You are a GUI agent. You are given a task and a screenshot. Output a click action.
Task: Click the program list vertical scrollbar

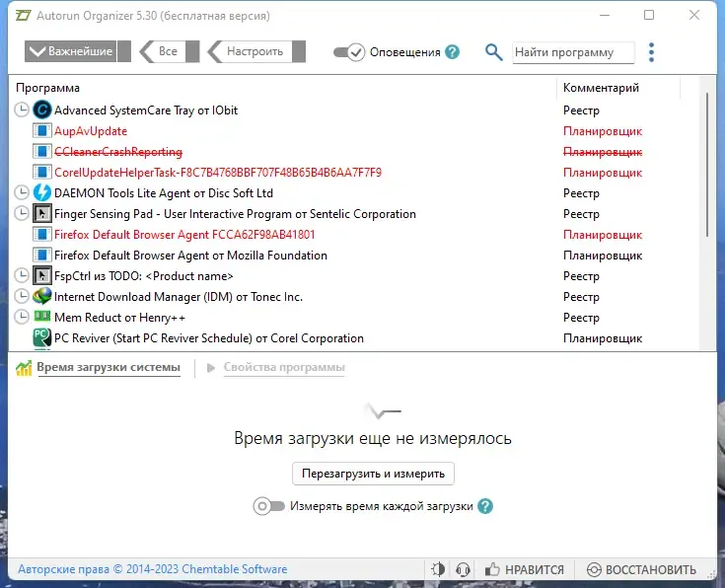point(707,164)
